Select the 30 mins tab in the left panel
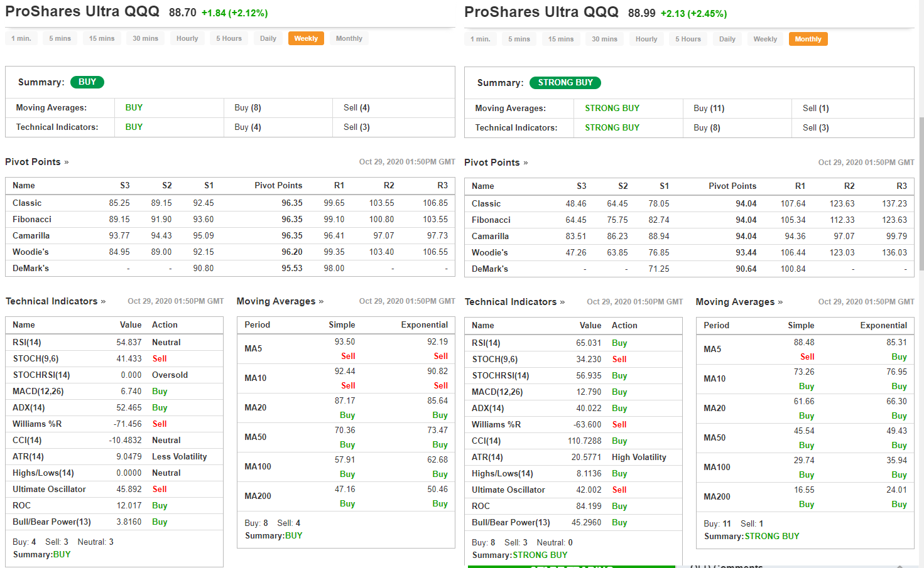924x568 pixels. 145,38
